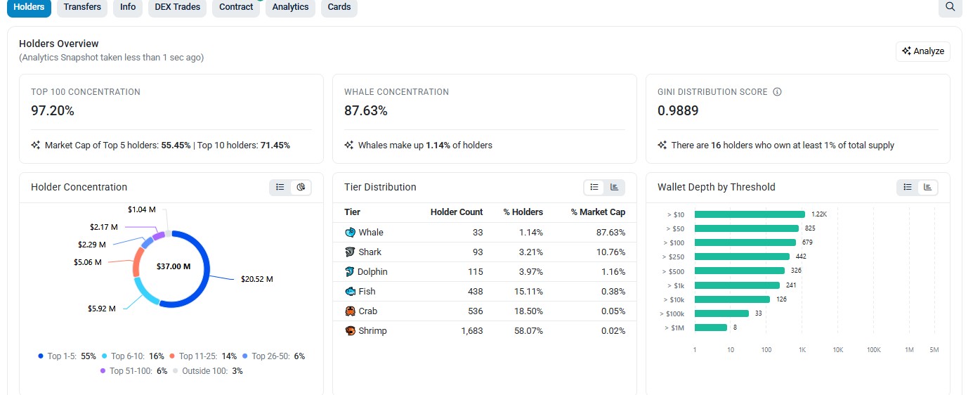Click the Shark tier icon
The image size is (980, 395).
click(x=351, y=252)
